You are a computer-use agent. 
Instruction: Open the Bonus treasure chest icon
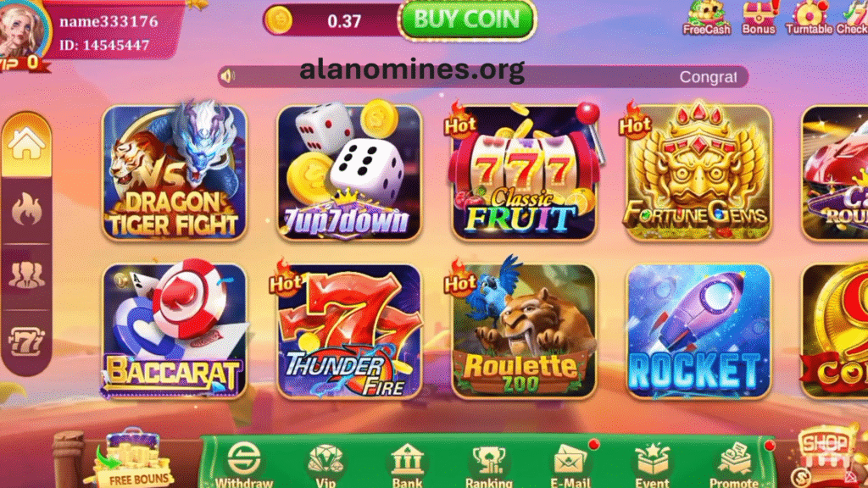(x=759, y=18)
